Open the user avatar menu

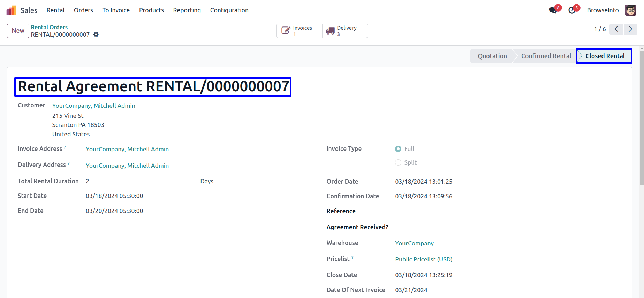point(630,10)
